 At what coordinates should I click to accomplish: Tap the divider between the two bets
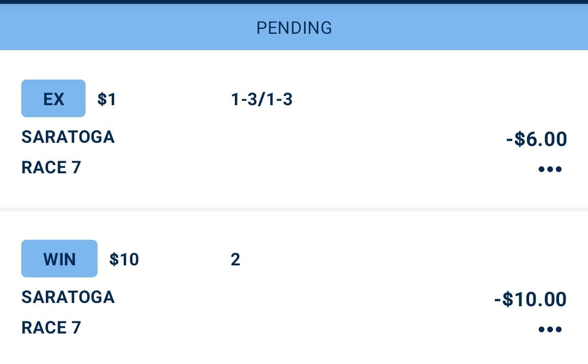click(x=294, y=209)
